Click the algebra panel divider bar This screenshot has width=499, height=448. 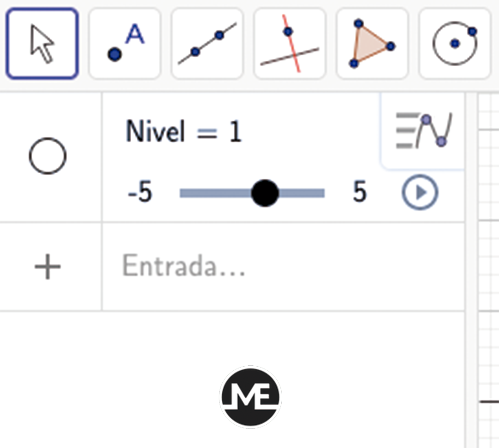[x=471, y=271]
